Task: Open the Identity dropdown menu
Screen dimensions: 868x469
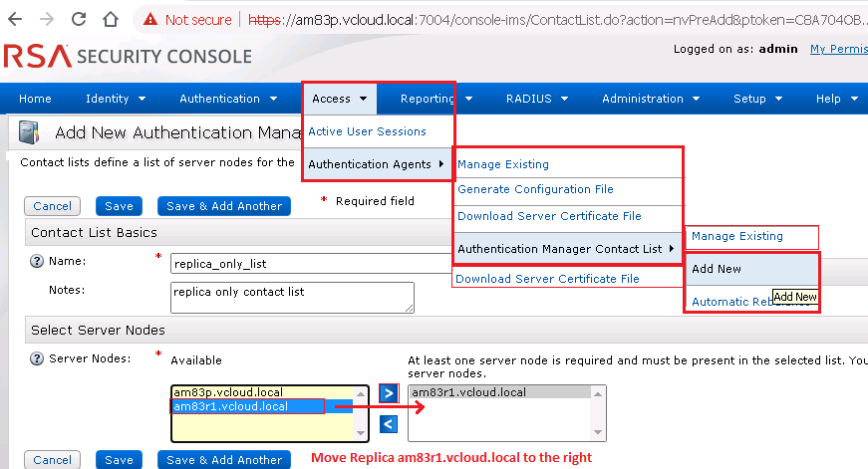Action: [x=116, y=99]
